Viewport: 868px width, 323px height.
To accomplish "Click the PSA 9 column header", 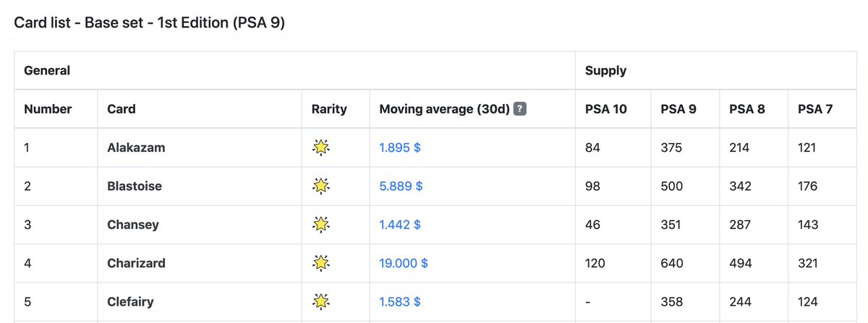I will click(x=678, y=109).
